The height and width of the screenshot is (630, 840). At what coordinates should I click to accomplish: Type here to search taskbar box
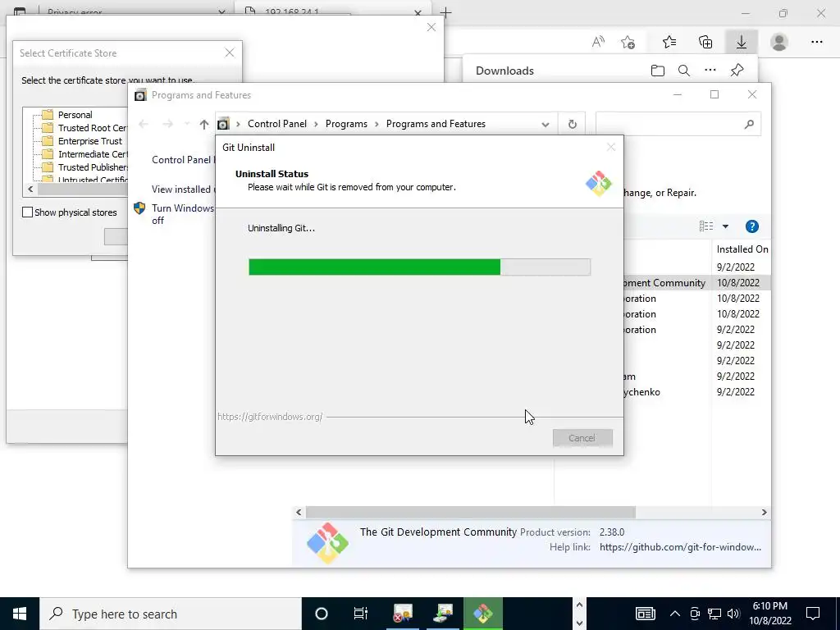(x=171, y=614)
